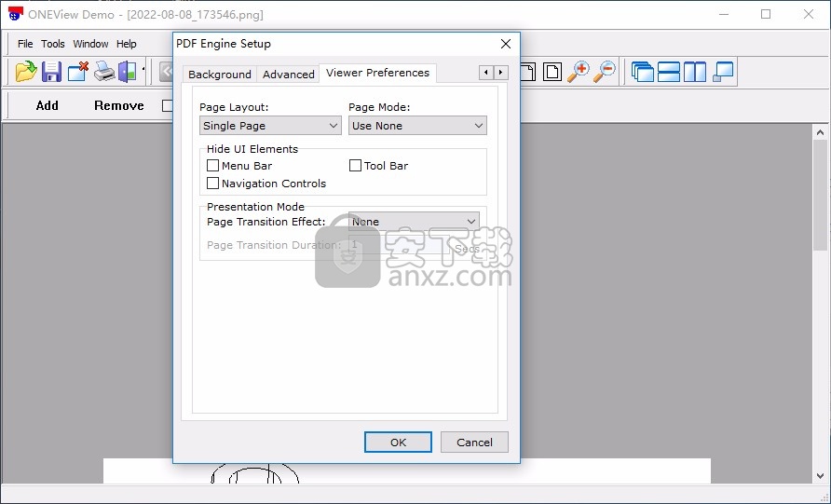Enable the Menu Bar hide checkbox
Screen dimensions: 831x504
click(212, 166)
